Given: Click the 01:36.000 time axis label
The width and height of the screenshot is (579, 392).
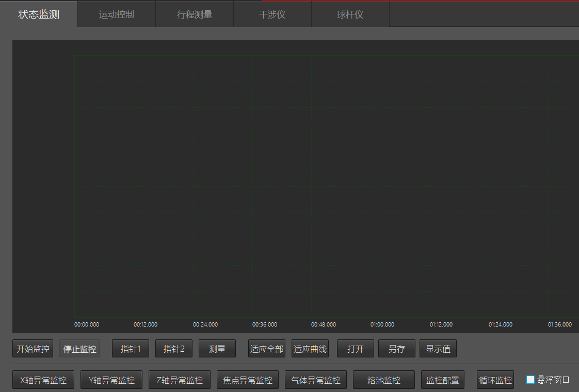Looking at the screenshot, I should click(x=560, y=324).
